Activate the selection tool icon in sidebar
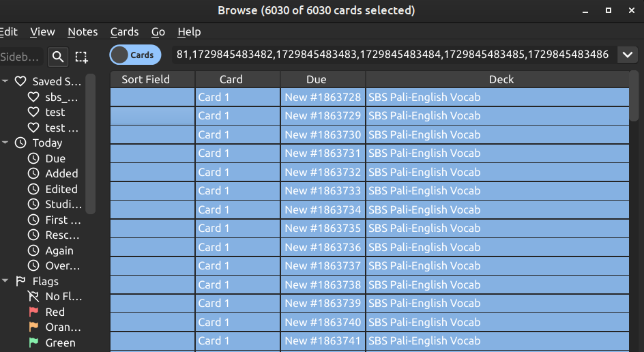Viewport: 644px width, 352px height. (81, 57)
